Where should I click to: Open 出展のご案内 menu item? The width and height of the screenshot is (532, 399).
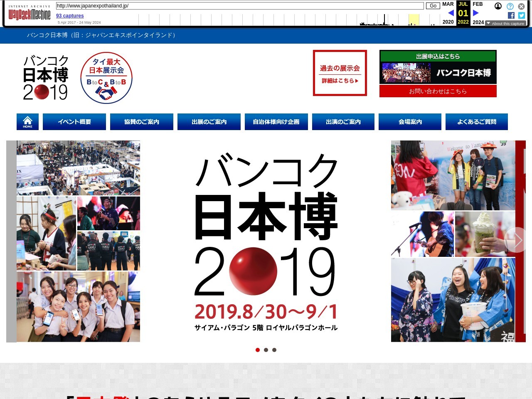tap(209, 122)
